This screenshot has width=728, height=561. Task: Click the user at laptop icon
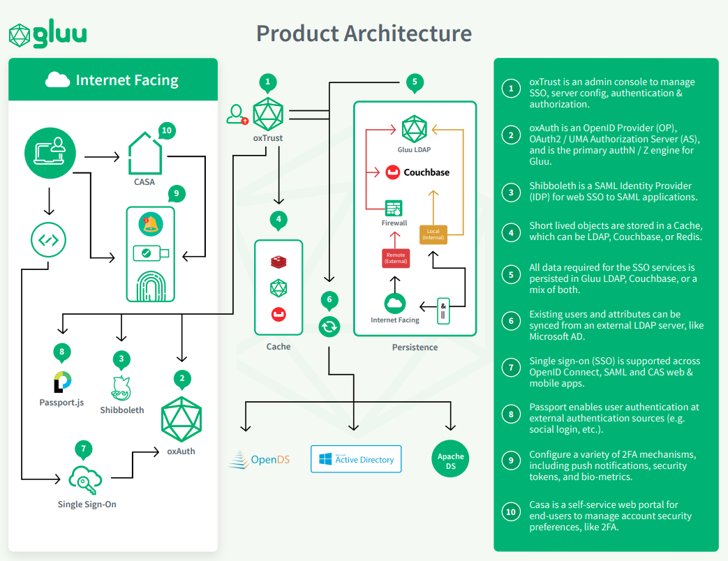(50, 153)
